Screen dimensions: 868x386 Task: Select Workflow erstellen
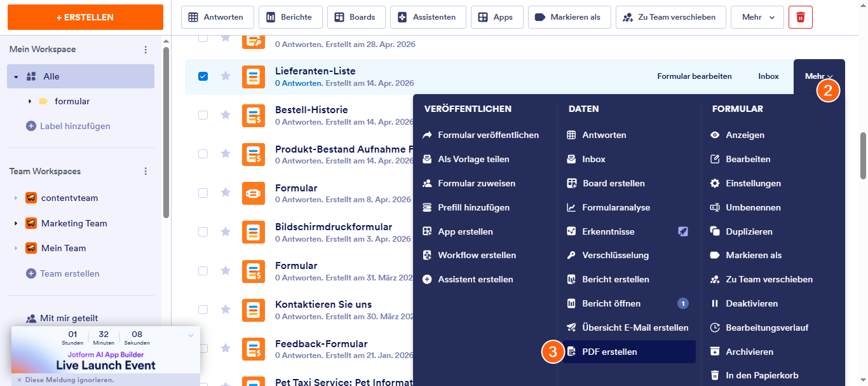tap(470, 255)
